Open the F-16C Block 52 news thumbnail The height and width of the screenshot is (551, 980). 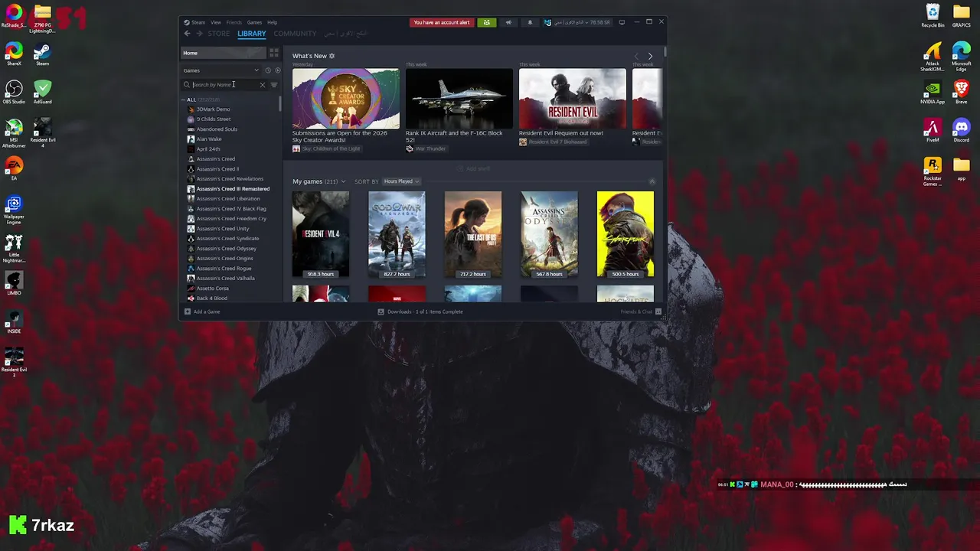pyautogui.click(x=459, y=99)
